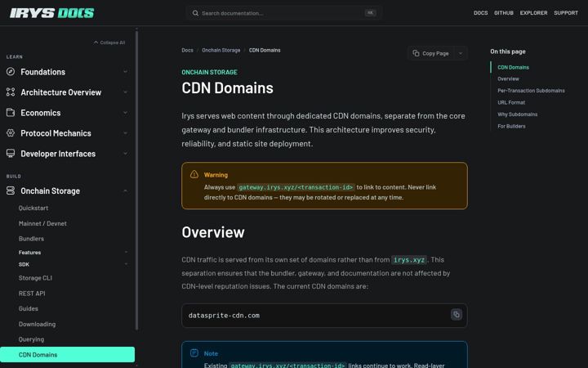This screenshot has height=368, width=588.
Task: Open Storage CLI sidebar page
Action: pyautogui.click(x=35, y=278)
